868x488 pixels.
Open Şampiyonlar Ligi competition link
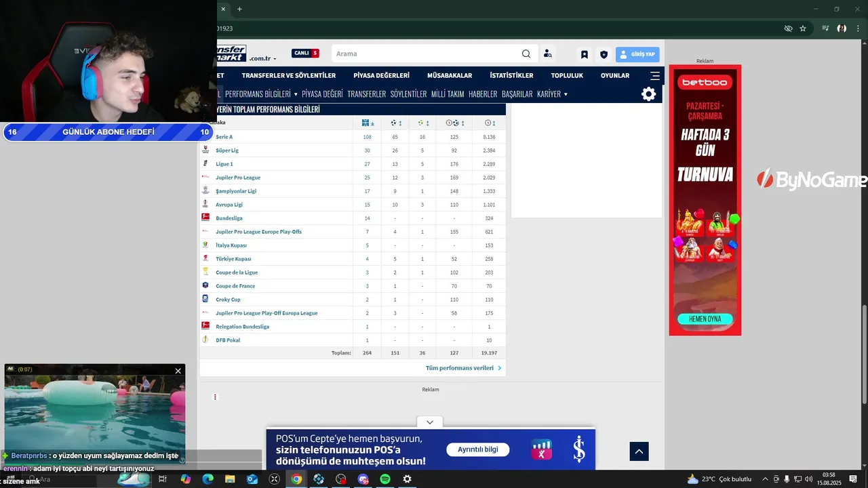pyautogui.click(x=236, y=191)
